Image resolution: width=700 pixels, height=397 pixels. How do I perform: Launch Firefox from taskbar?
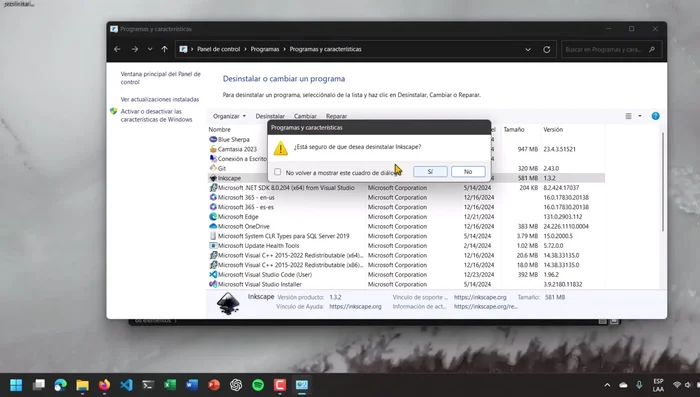coord(104,385)
